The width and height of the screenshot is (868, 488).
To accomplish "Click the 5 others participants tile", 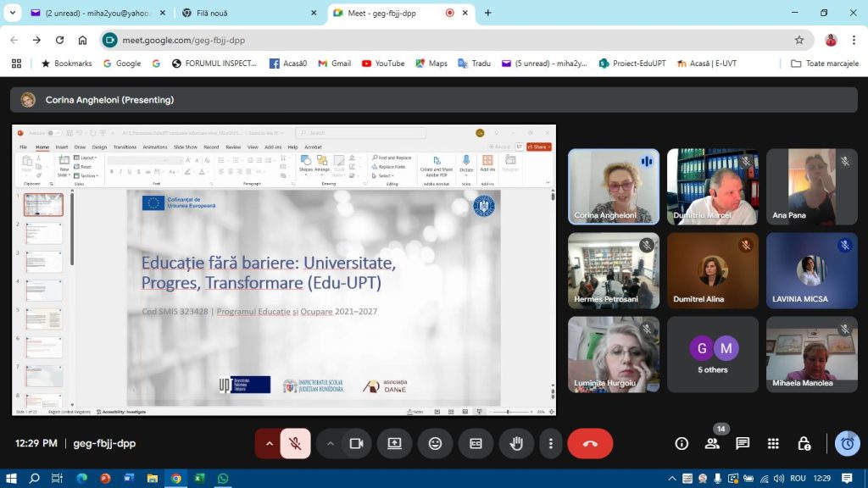I will (712, 355).
